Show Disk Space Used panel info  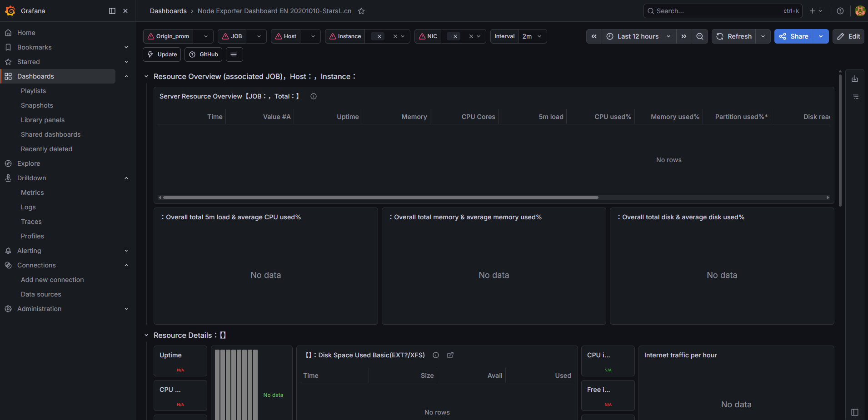click(x=436, y=355)
